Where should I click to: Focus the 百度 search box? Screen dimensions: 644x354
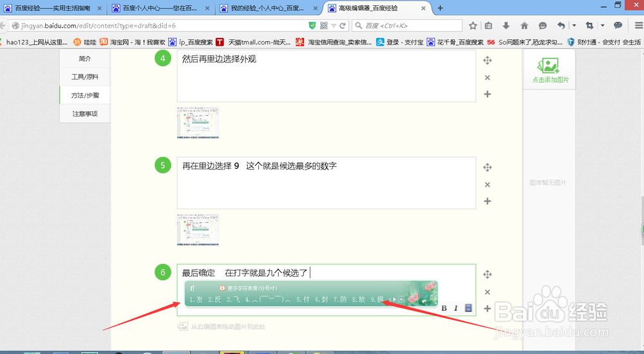pyautogui.click(x=406, y=26)
